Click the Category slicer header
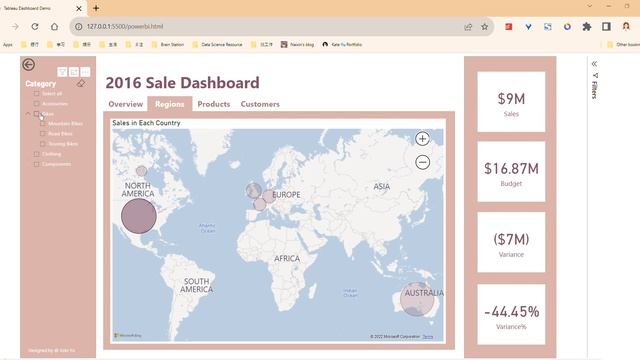This screenshot has width=640, height=360. (x=40, y=84)
